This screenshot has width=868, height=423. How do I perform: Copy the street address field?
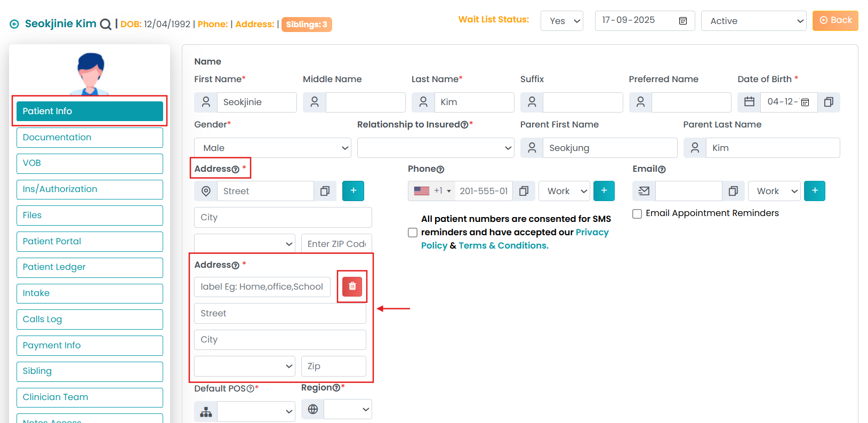click(325, 191)
